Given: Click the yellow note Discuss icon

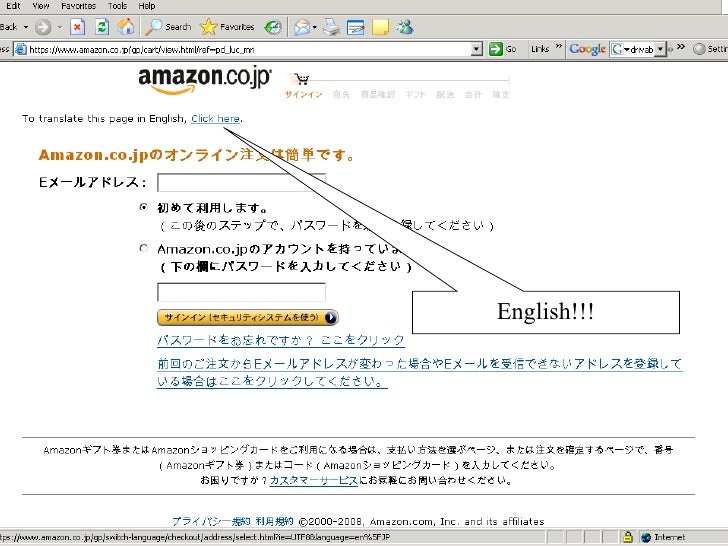Looking at the screenshot, I should pos(380,27).
